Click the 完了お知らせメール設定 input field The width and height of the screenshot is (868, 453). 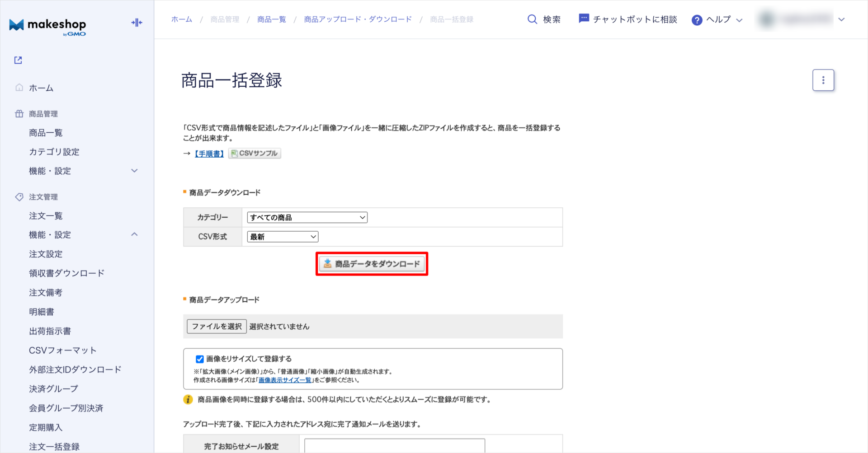(x=394, y=445)
